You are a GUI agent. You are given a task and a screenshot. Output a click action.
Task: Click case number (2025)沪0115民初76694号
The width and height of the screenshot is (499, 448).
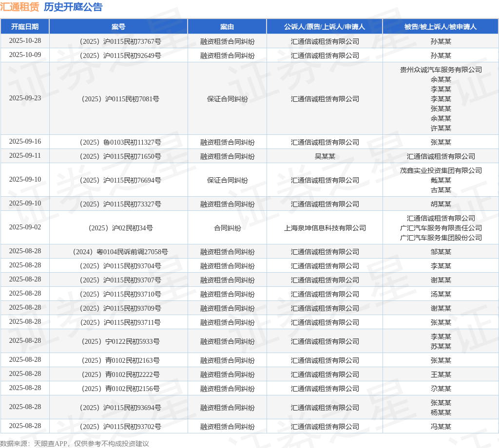(x=120, y=180)
